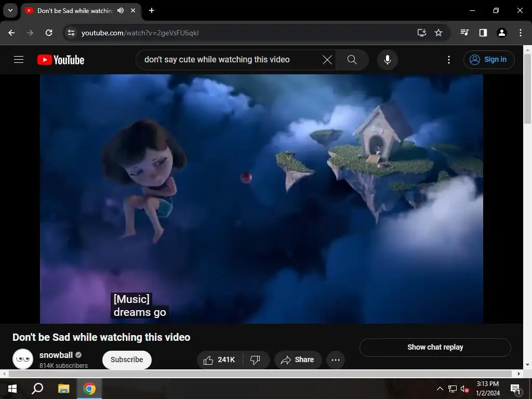This screenshot has height=399, width=532.
Task: Open more actions ellipsis below video
Action: [x=336, y=360]
